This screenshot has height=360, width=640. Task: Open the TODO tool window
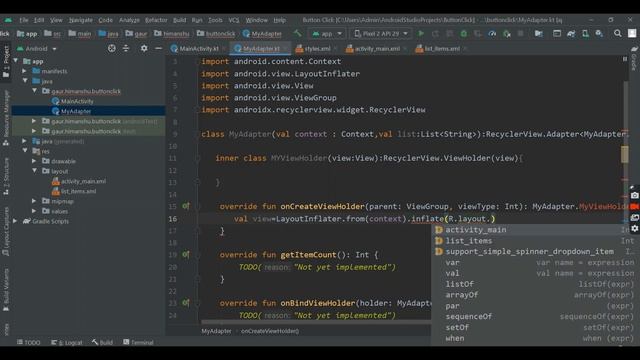click(x=29, y=342)
